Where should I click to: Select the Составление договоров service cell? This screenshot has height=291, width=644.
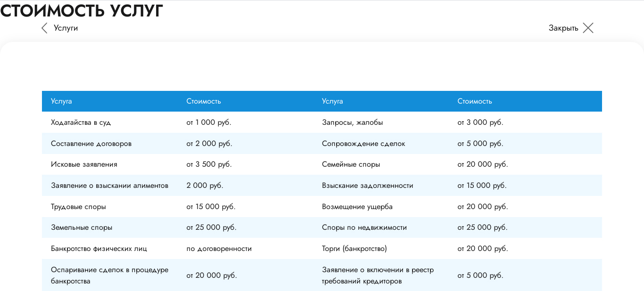[x=91, y=144]
